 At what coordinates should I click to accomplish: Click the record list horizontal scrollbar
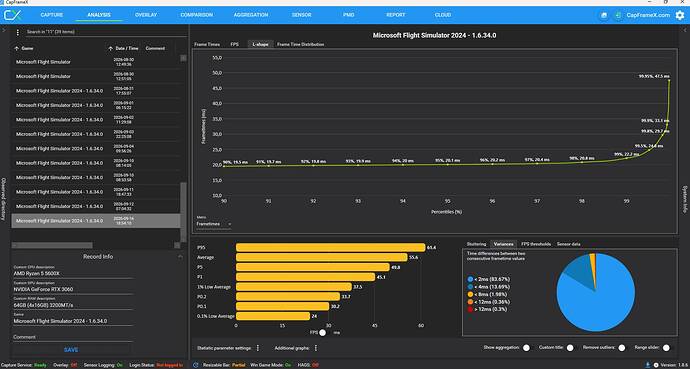[x=52, y=245]
